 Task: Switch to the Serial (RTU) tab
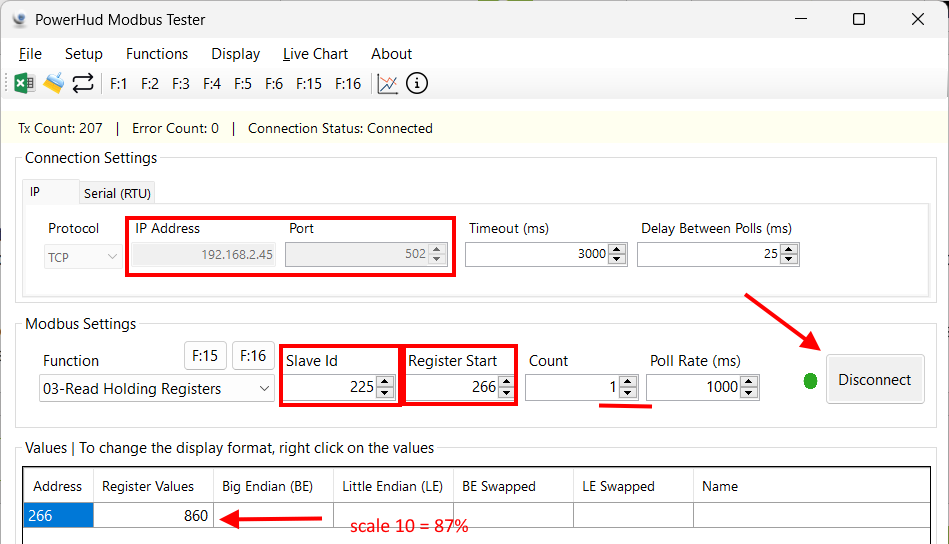tap(117, 193)
